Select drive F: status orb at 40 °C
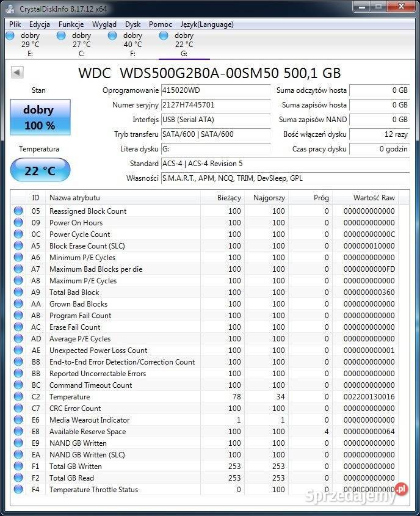This screenshot has height=516, width=420. tap(112, 35)
